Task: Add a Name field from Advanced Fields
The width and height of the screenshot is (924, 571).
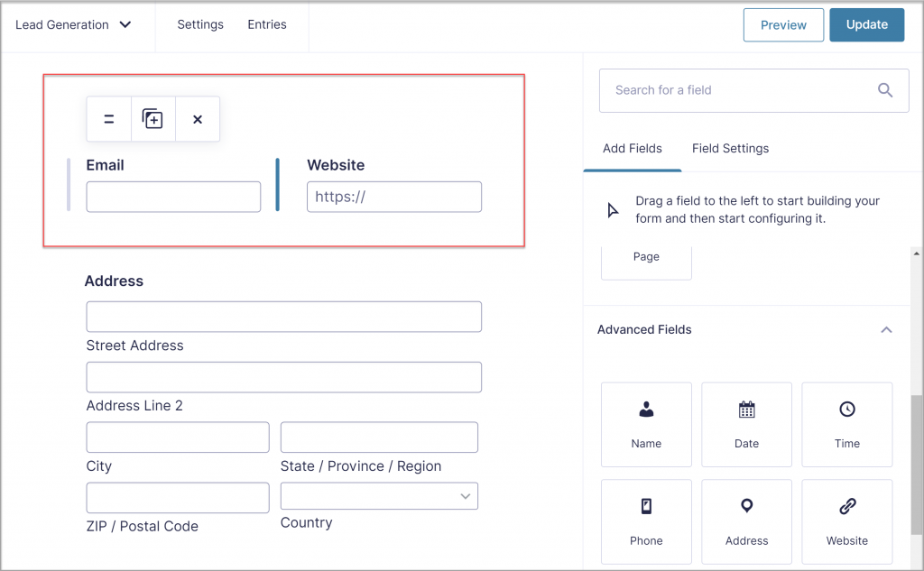Action: [x=646, y=424]
